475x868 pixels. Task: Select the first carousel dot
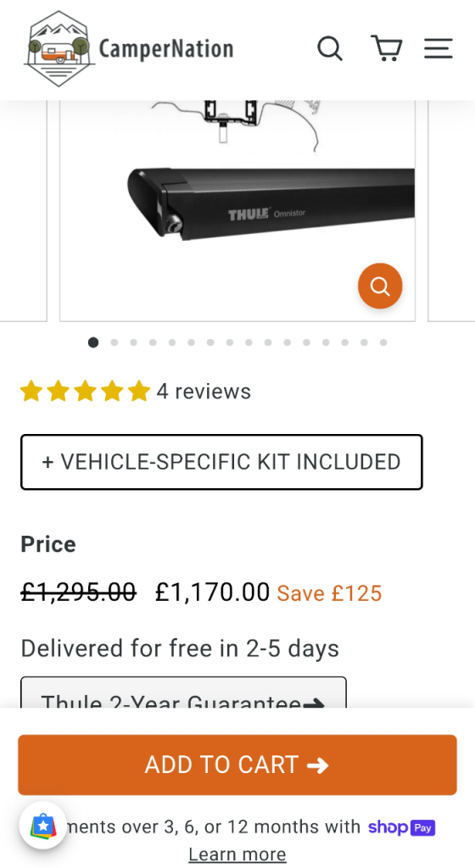93,342
